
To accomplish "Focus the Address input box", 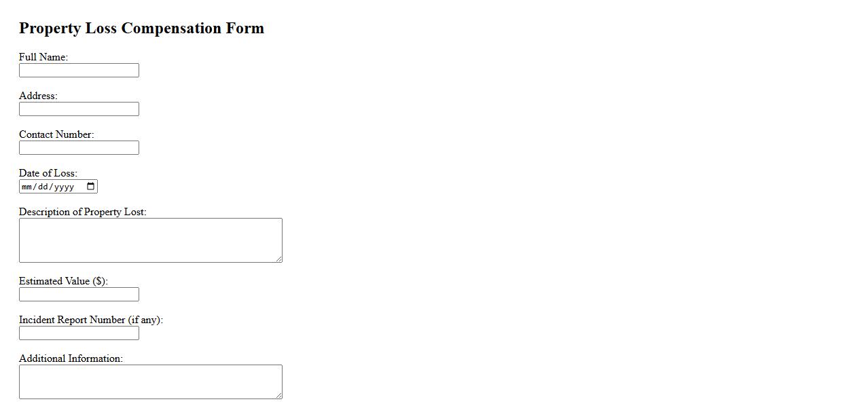I will click(79, 109).
